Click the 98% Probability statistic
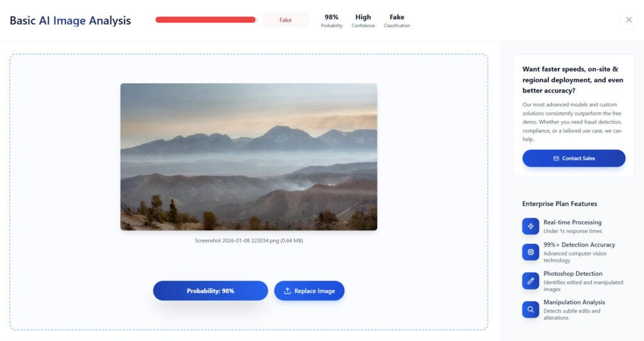This screenshot has height=341, width=644. pyautogui.click(x=331, y=21)
